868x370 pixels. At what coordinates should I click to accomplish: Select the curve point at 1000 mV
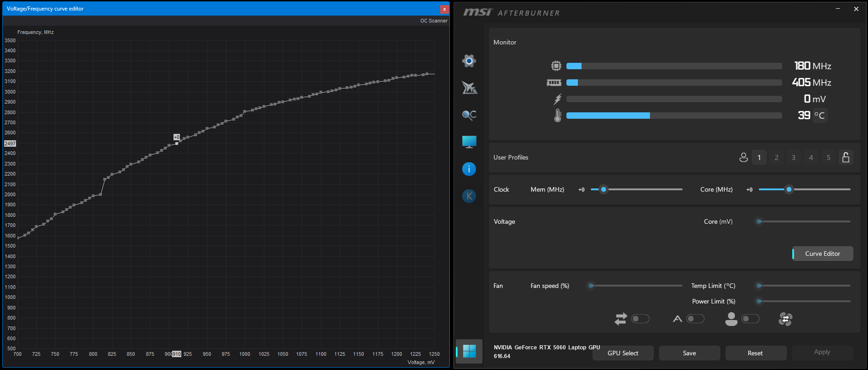point(245,111)
